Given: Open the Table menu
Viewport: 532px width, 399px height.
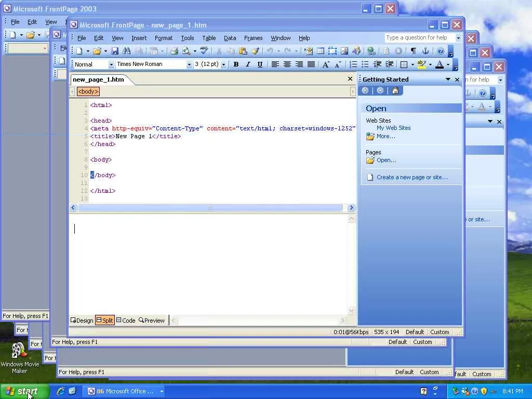Looking at the screenshot, I should tap(209, 38).
